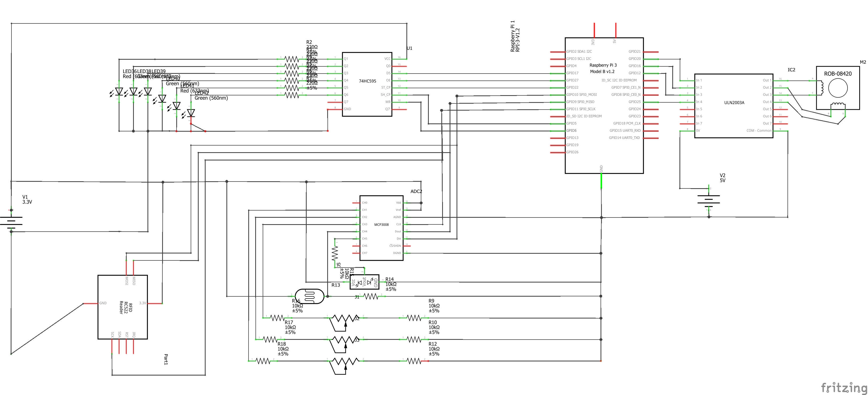Select the photoresistor symbol near R16

pos(309,296)
